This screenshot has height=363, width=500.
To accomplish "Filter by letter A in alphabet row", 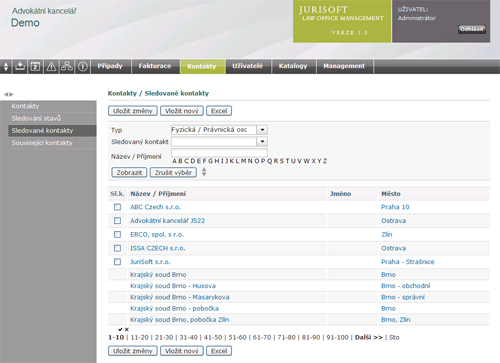I will [x=174, y=161].
